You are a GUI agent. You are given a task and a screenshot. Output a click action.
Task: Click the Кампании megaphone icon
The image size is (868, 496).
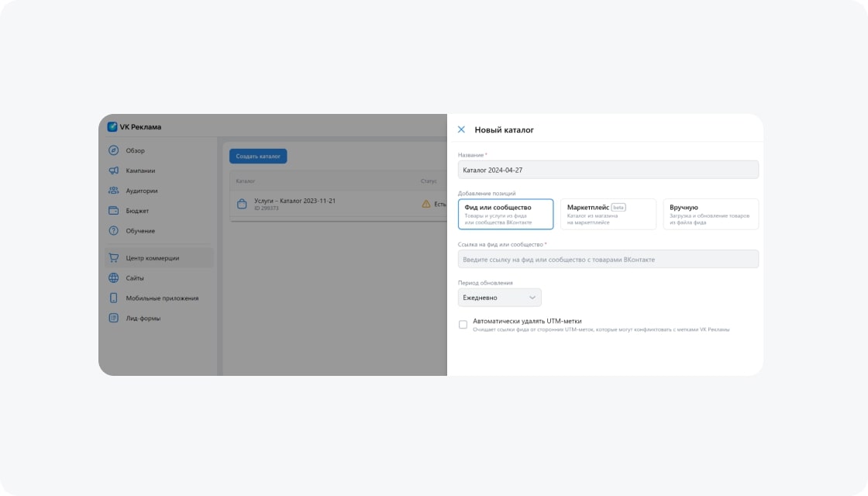[113, 170]
